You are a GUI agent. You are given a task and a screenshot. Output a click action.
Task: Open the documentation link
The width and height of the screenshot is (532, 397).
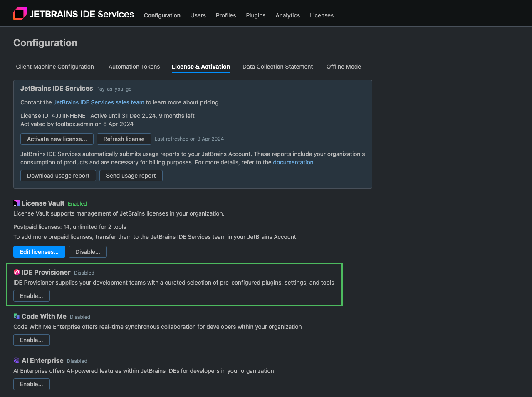pyautogui.click(x=293, y=162)
